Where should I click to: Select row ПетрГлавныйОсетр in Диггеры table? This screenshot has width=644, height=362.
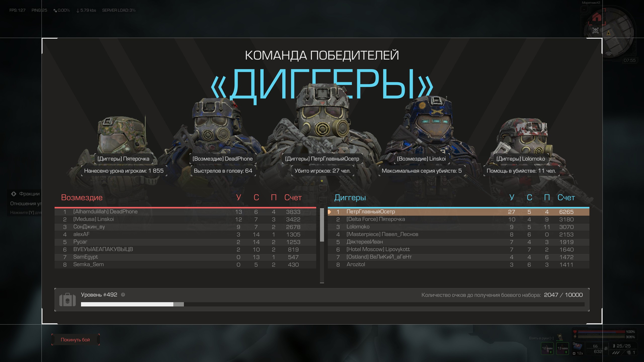tap(458, 212)
